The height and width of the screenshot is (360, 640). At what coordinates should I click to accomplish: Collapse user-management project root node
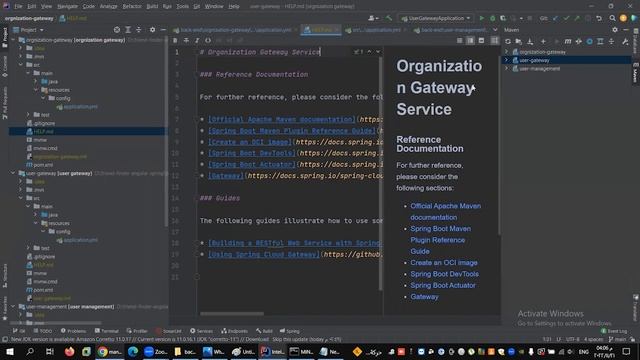pos(13,307)
